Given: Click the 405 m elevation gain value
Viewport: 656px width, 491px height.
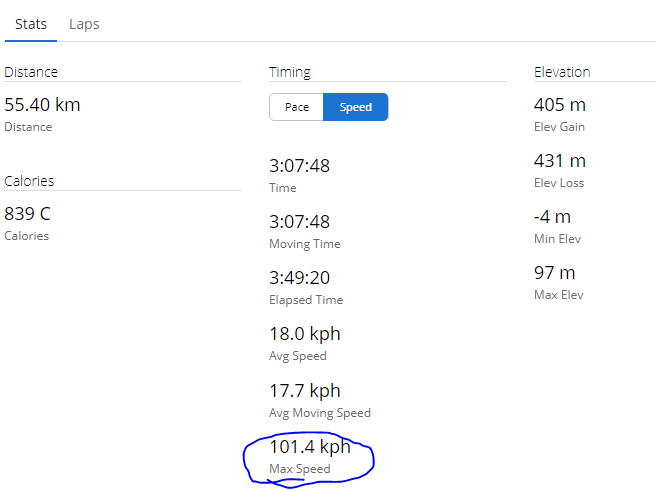Looking at the screenshot, I should tap(560, 105).
